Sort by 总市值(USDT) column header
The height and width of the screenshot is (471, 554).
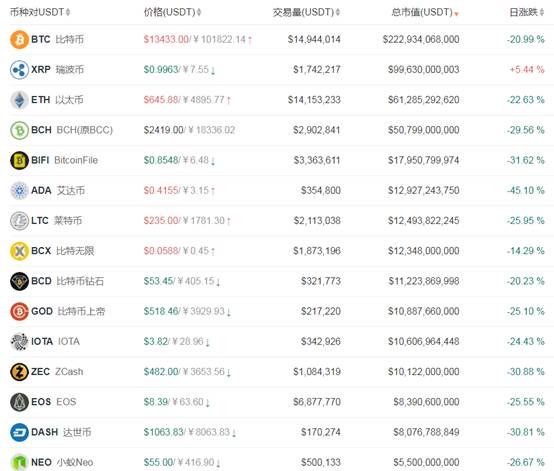[x=425, y=12]
